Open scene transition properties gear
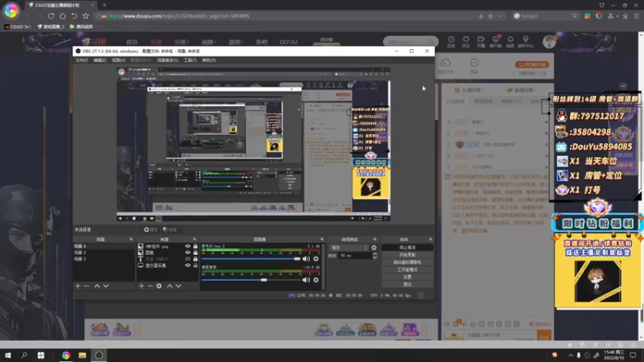Image resolution: width=644 pixels, height=362 pixels. [x=374, y=248]
